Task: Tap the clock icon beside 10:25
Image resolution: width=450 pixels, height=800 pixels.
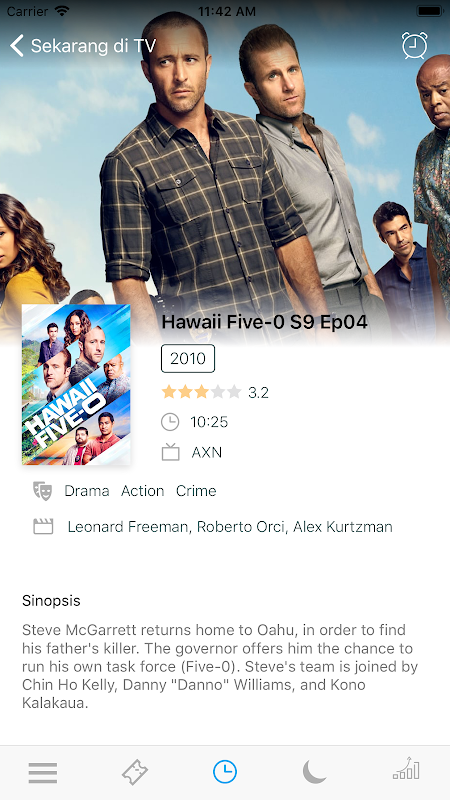Action: 170,422
